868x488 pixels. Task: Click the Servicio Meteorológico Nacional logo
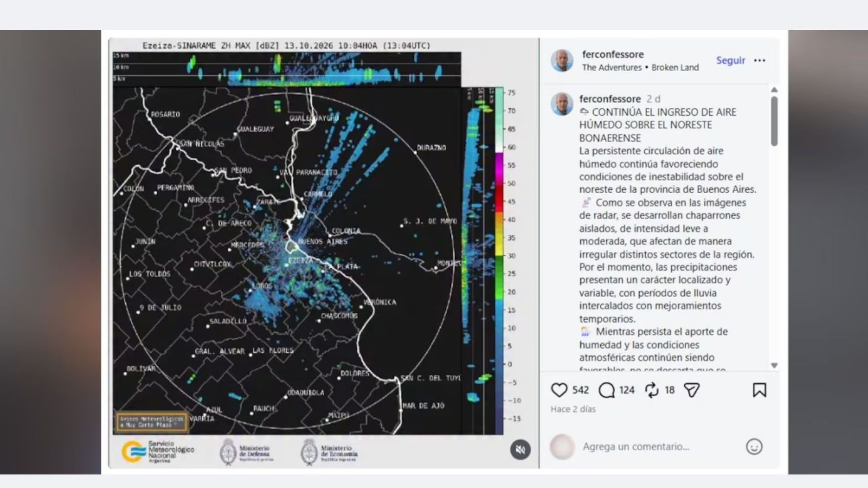[x=157, y=451]
